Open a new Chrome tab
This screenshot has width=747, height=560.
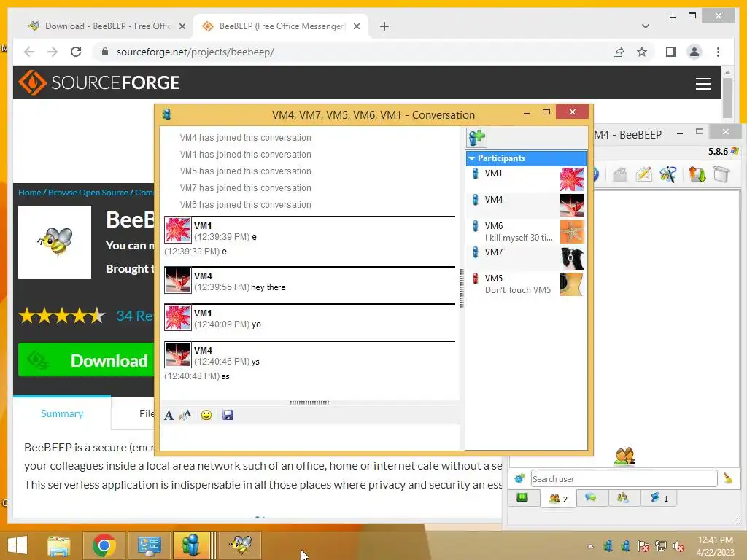[x=384, y=26]
